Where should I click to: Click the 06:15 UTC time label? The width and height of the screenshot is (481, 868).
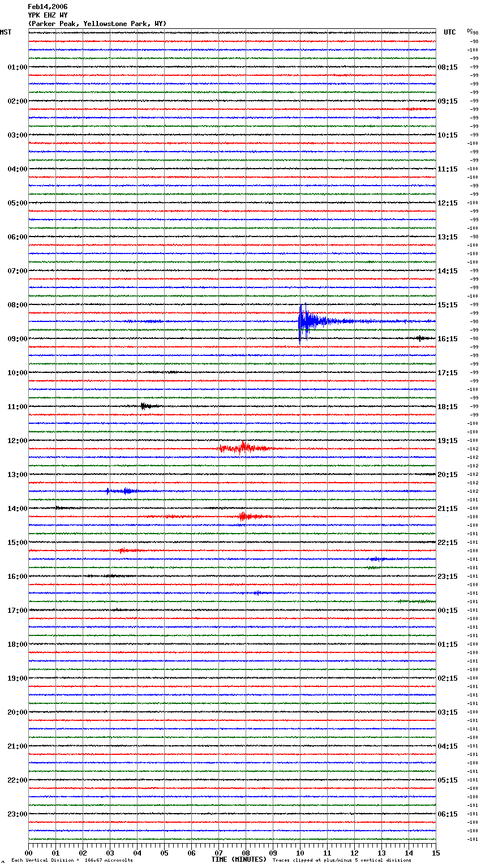tap(448, 814)
